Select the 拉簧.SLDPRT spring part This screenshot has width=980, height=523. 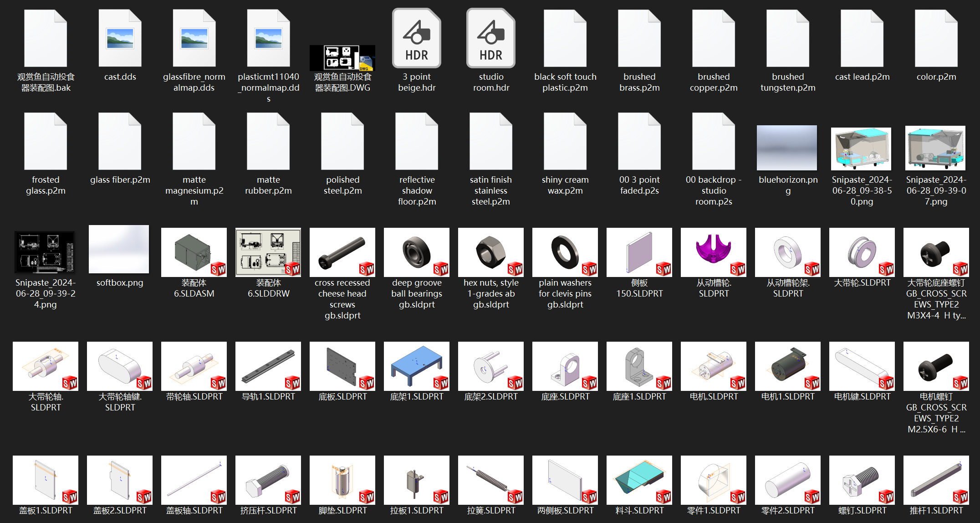[x=490, y=480]
